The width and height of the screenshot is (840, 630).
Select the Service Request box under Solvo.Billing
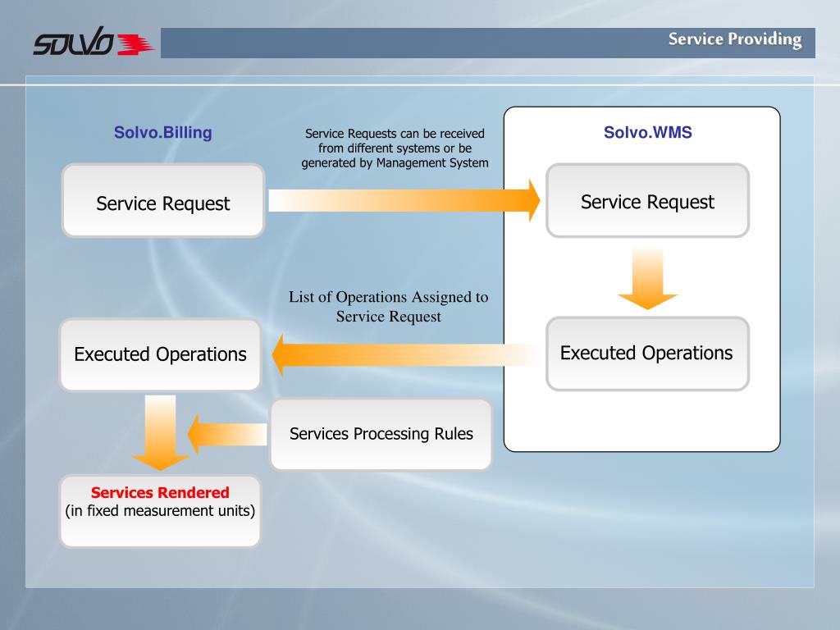coord(163,201)
